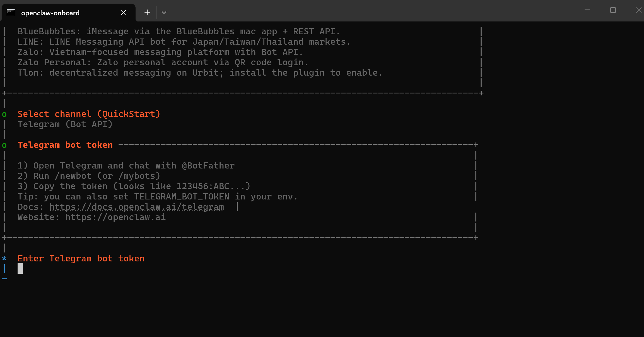Open the openclaw.ai website link
Image resolution: width=644 pixels, height=337 pixels.
click(115, 217)
